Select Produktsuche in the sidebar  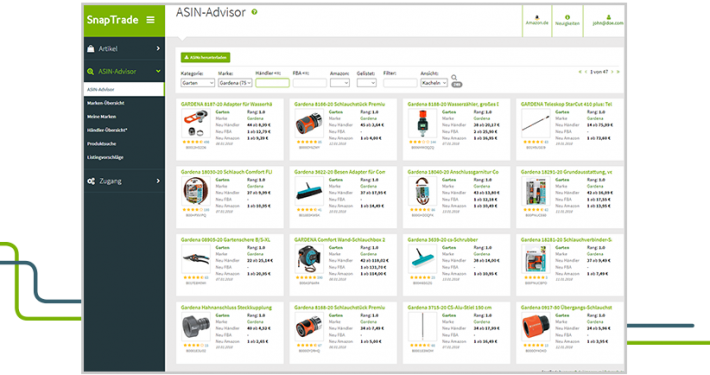click(x=101, y=144)
